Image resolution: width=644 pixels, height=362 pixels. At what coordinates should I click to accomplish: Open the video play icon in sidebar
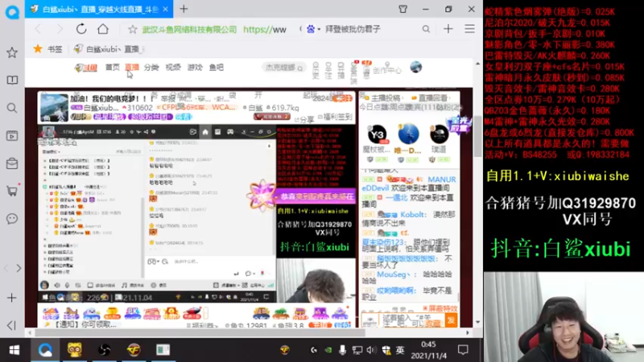point(12,136)
